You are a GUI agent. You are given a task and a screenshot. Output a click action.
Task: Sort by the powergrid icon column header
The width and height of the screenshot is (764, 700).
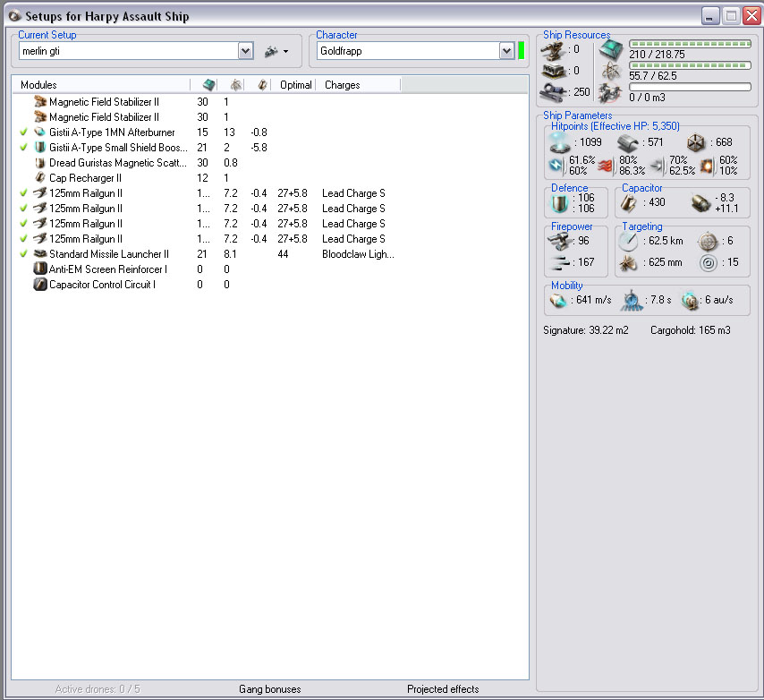coord(236,85)
